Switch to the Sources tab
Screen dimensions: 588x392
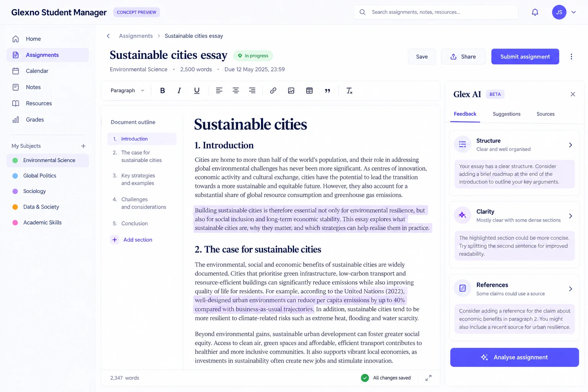pyautogui.click(x=546, y=114)
